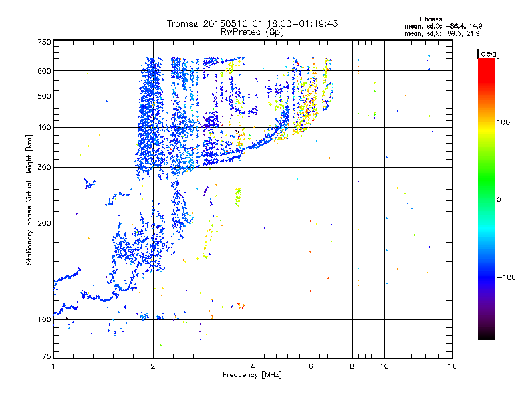The height and width of the screenshot is (399, 532).
Task: Click the y-axis tick label '100'
Action: [x=45, y=320]
